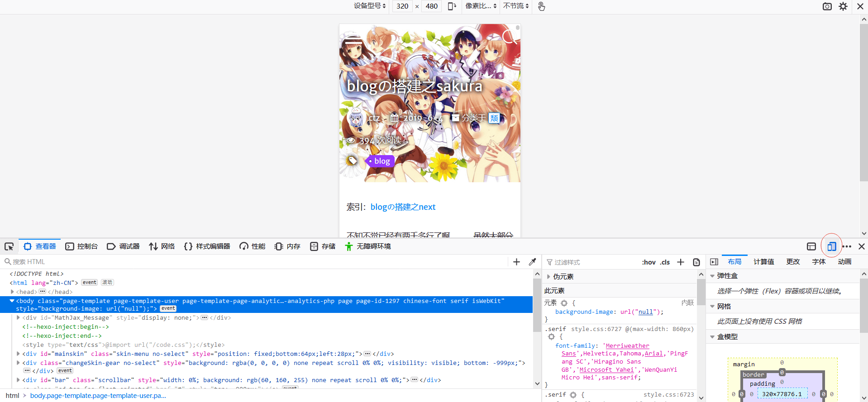Click the 320×77876.1 box model dimensions
The height and width of the screenshot is (402, 868).
click(782, 394)
